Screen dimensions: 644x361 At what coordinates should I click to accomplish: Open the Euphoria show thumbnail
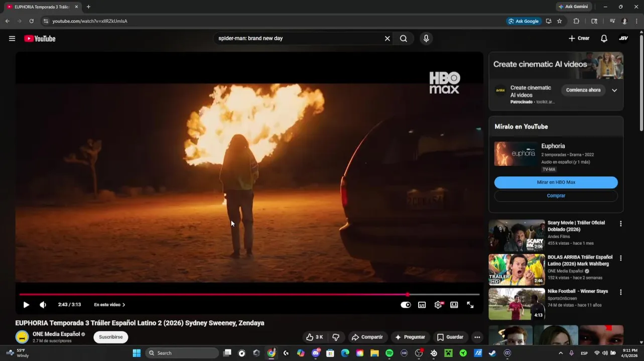pyautogui.click(x=516, y=153)
